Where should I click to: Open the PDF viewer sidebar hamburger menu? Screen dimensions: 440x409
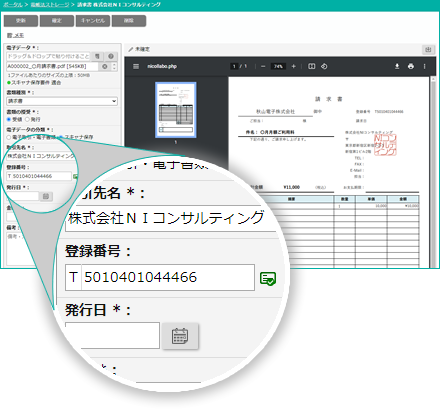click(x=136, y=66)
